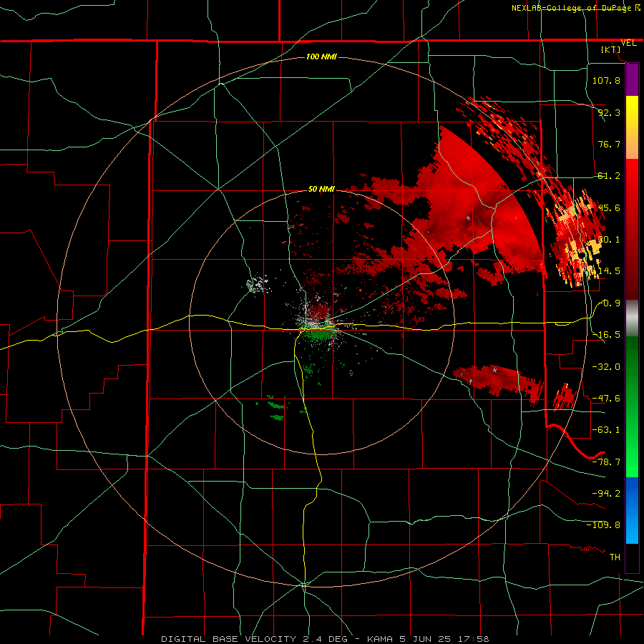Image resolution: width=644 pixels, height=644 pixels.
Task: Select the 45.6 legend value
Action: (x=609, y=208)
